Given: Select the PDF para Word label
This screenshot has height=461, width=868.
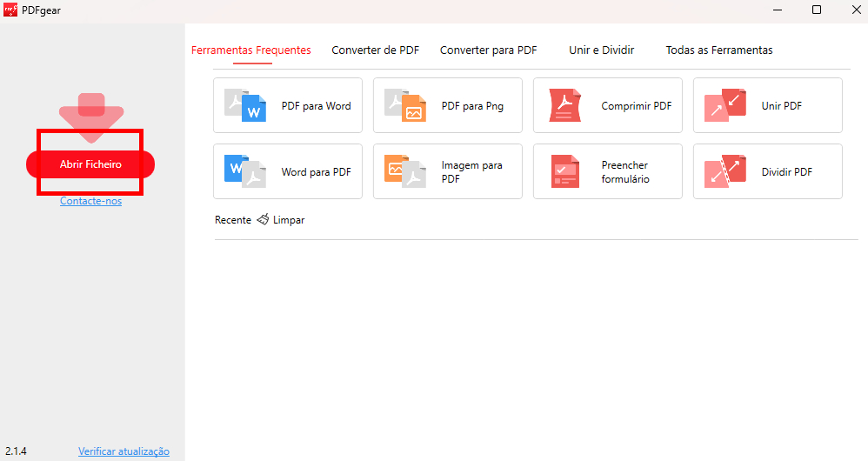Looking at the screenshot, I should tap(316, 106).
